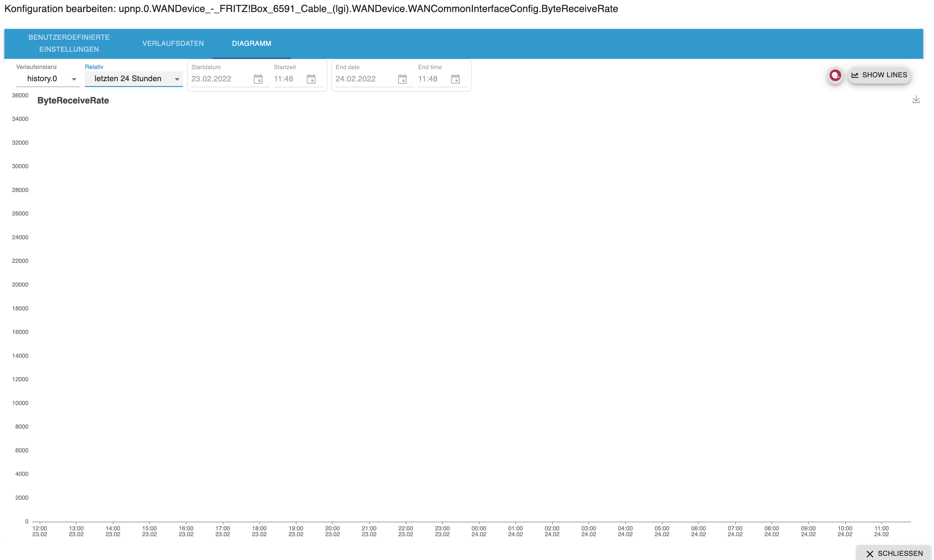Click the SHOW LINES button
The height and width of the screenshot is (560, 934).
(879, 75)
